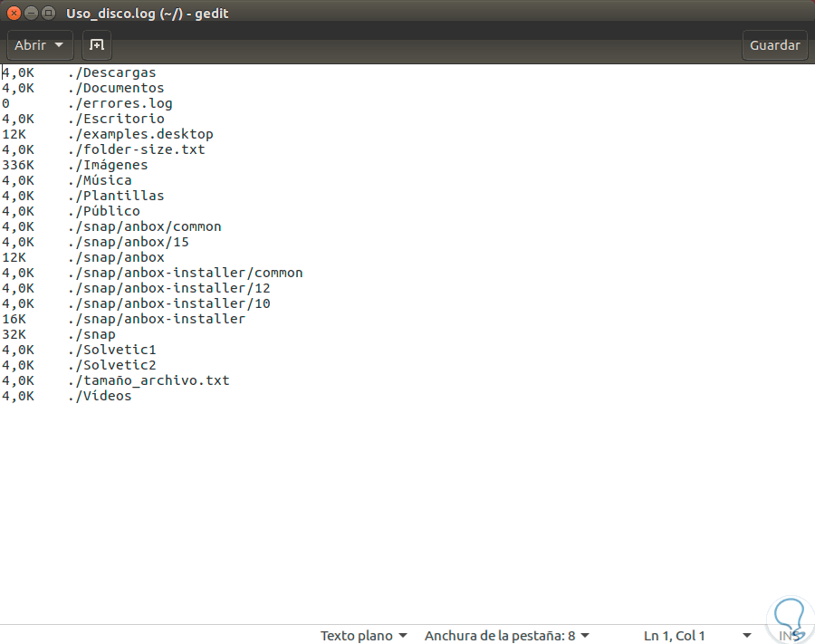Click the ./snap/anbox/15 line
Image resolution: width=815 pixels, height=644 pixels.
[96, 242]
